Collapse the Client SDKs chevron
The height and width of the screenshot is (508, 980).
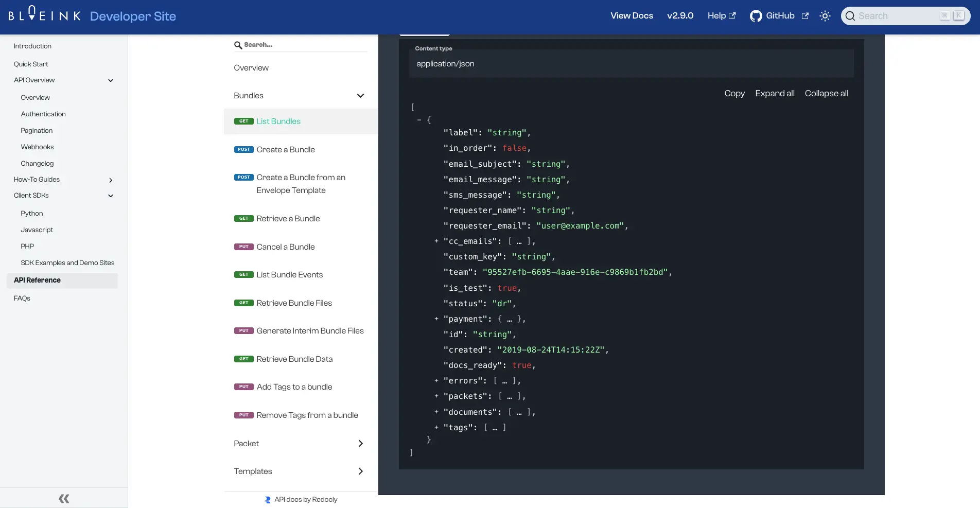click(111, 196)
